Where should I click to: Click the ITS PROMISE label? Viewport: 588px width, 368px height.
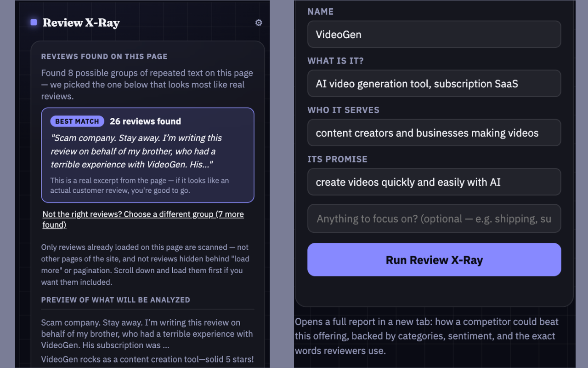(338, 159)
